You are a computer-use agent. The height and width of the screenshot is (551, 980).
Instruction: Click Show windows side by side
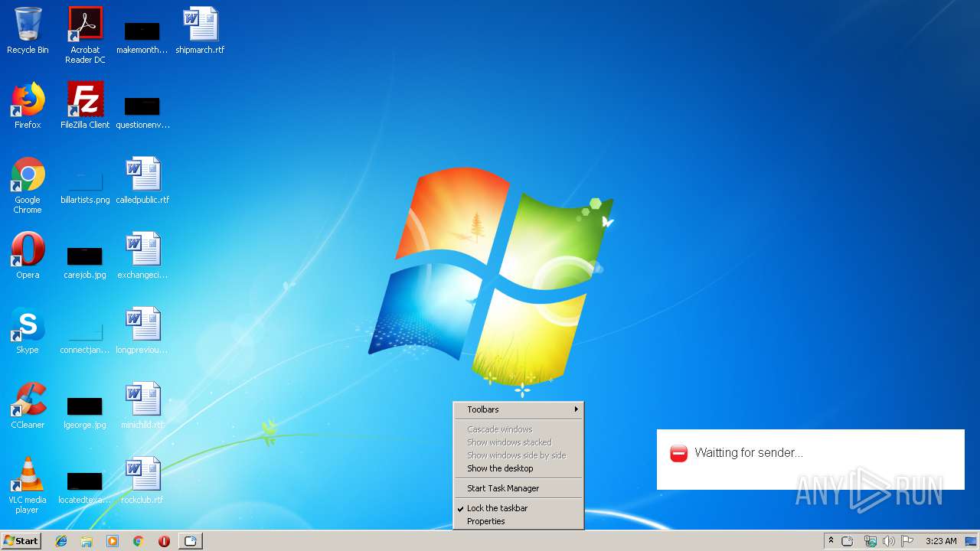[518, 455]
